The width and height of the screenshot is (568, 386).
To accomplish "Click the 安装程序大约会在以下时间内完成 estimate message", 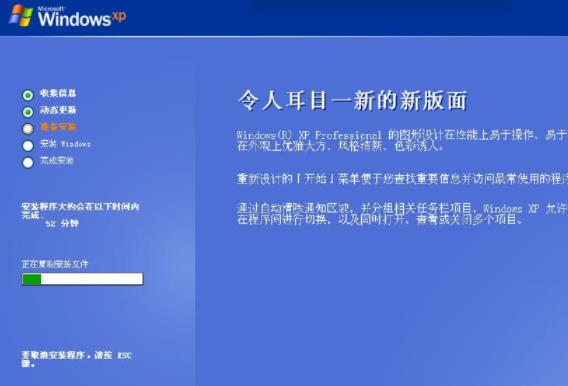I will coord(80,211).
